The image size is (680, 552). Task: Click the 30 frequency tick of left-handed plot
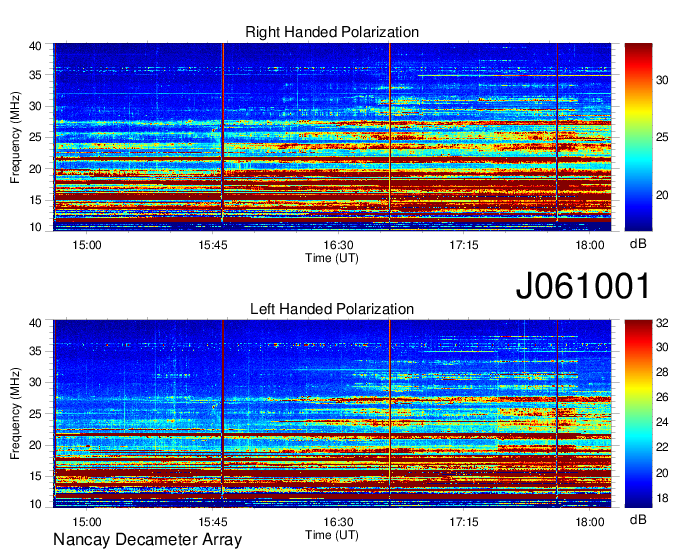pyautogui.click(x=35, y=382)
